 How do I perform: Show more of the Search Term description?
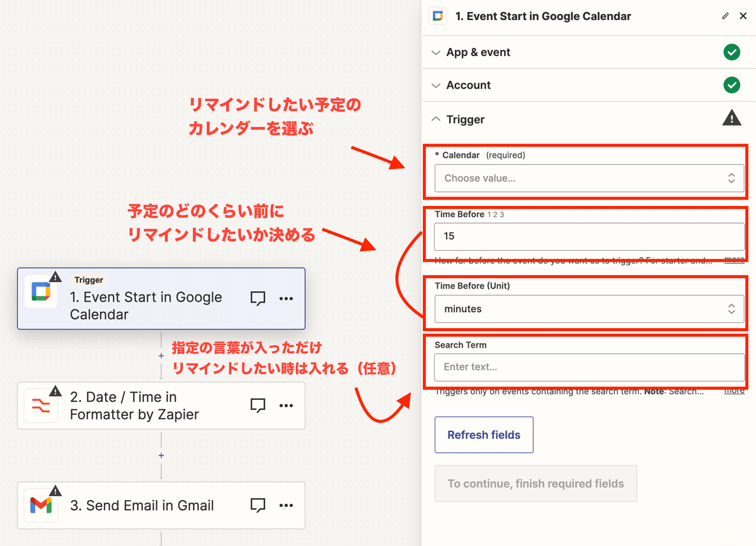[734, 390]
